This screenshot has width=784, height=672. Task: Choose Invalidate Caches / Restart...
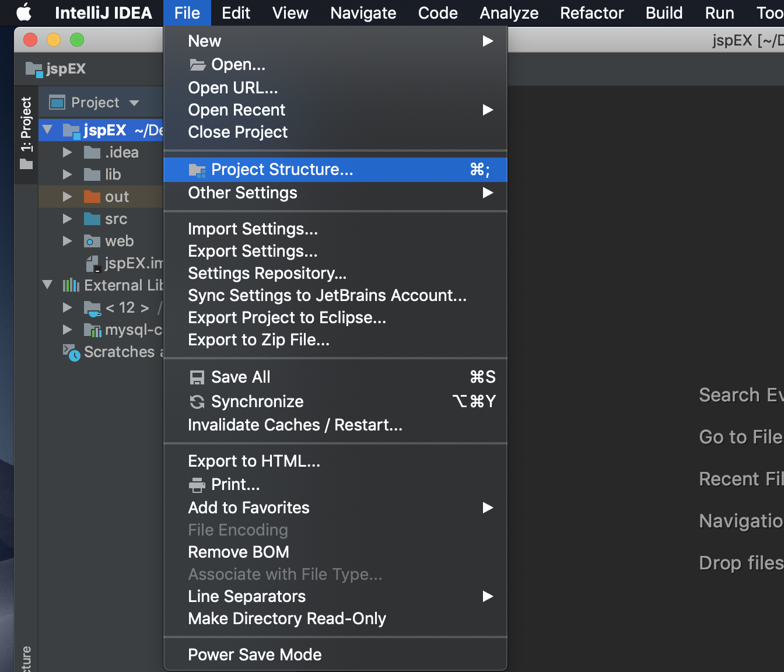tap(335, 425)
